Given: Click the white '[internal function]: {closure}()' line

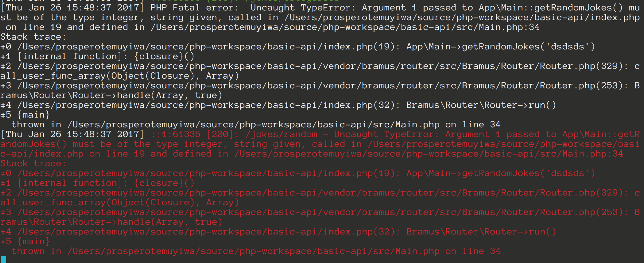Looking at the screenshot, I should point(106,56).
